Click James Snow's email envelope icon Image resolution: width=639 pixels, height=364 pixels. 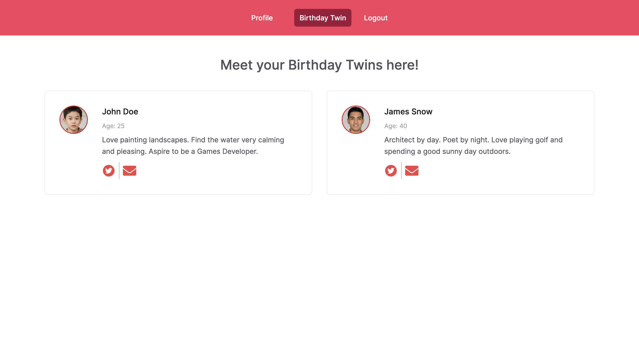(x=412, y=170)
